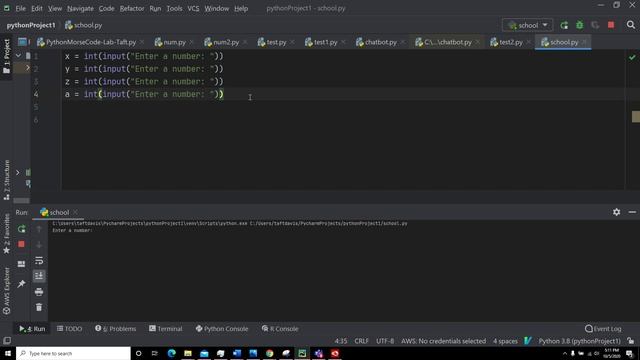Change the CRLF line separator in status bar
The height and width of the screenshot is (360, 640).
tap(361, 341)
